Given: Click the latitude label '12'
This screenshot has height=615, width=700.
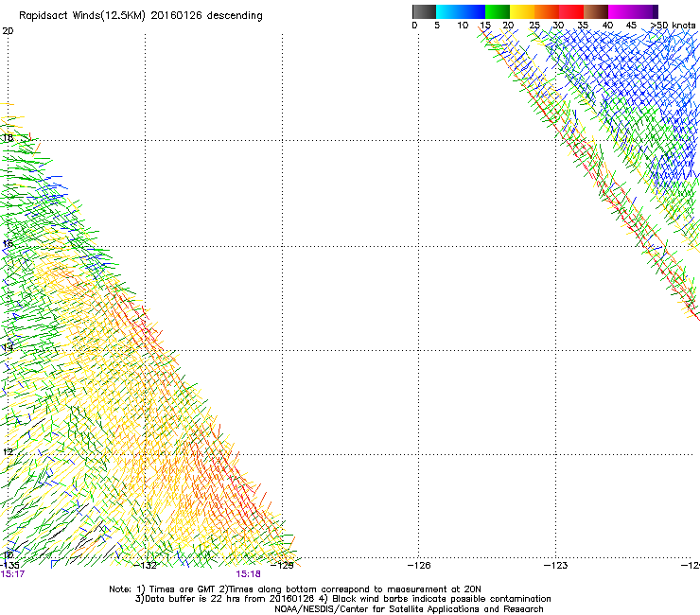Looking at the screenshot, I should 8,452.
